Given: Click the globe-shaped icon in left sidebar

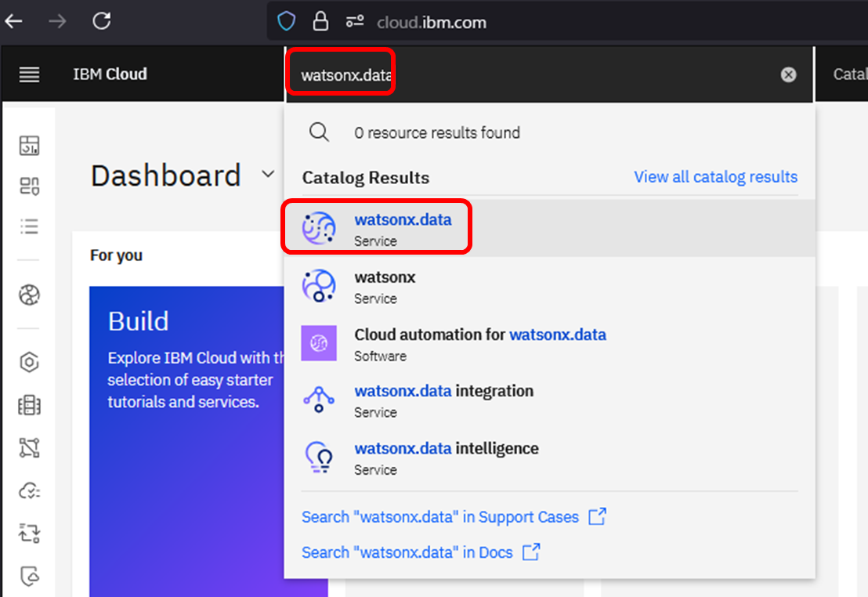Looking at the screenshot, I should pos(29,295).
